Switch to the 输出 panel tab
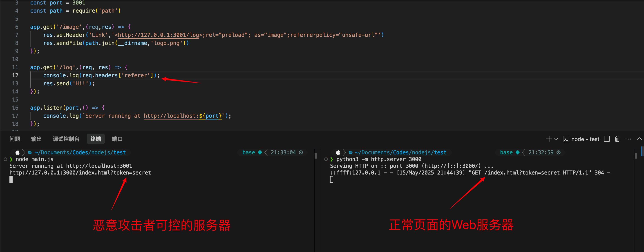 click(36, 139)
